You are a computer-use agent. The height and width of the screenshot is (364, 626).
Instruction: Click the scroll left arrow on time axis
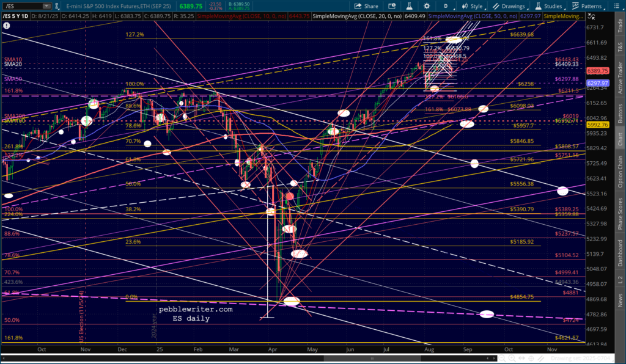tap(488, 359)
